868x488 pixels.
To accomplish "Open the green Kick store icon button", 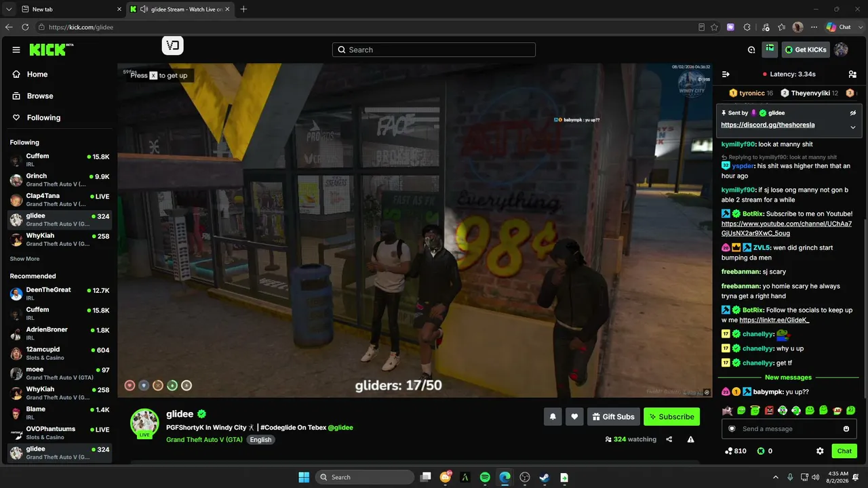I will tap(770, 49).
